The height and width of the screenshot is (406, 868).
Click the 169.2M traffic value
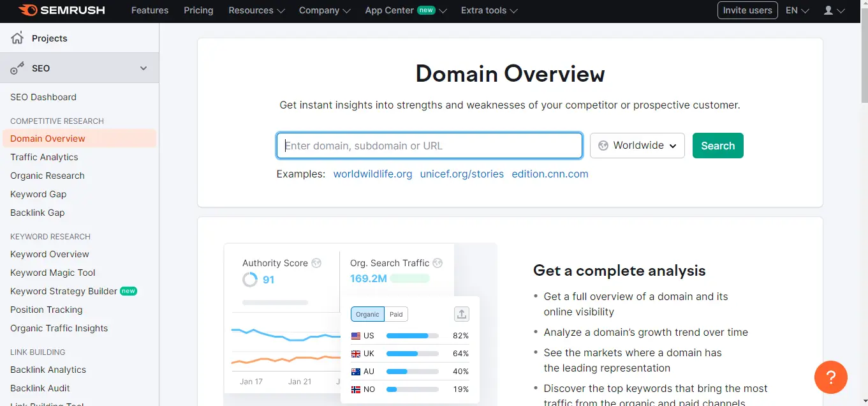[x=369, y=278]
